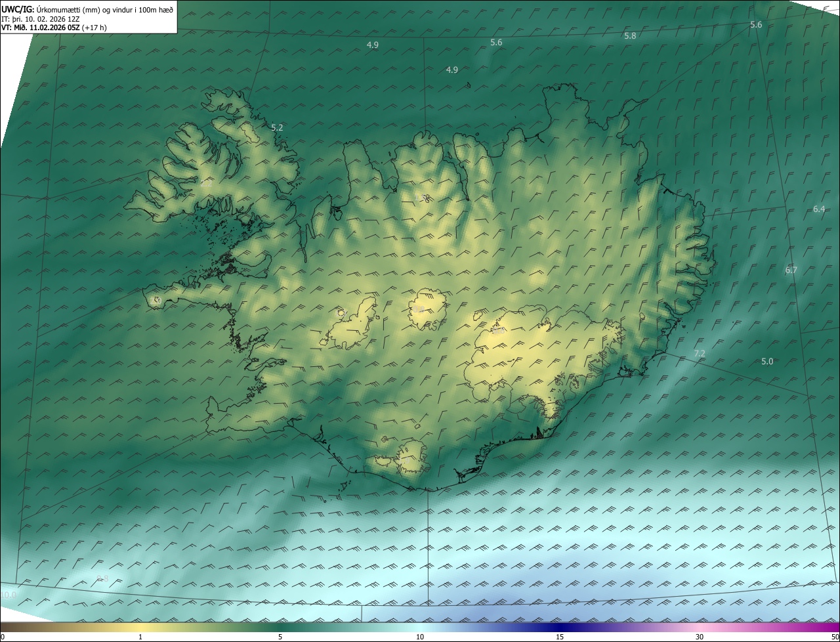
Task: Click the faint map value label 10.0
Action: (x=9, y=595)
